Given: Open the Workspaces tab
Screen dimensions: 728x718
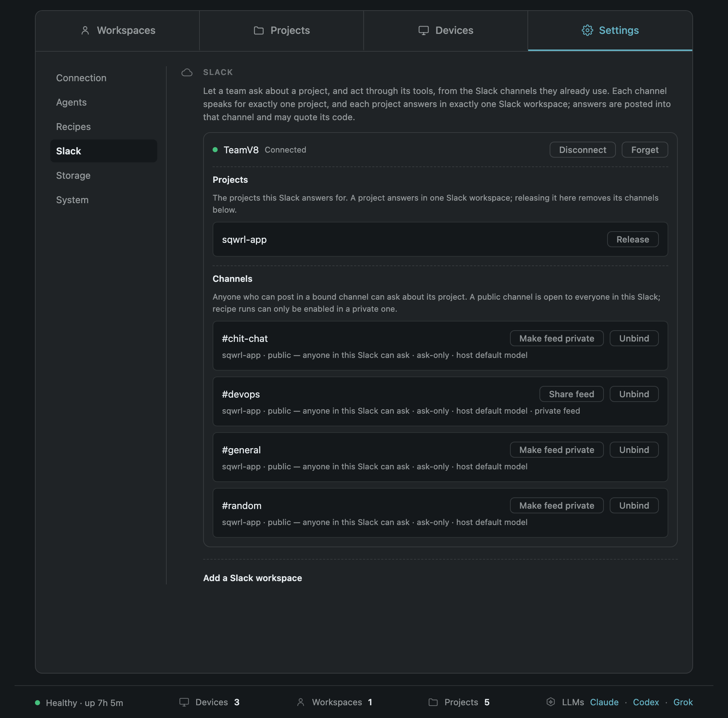Looking at the screenshot, I should 117,31.
